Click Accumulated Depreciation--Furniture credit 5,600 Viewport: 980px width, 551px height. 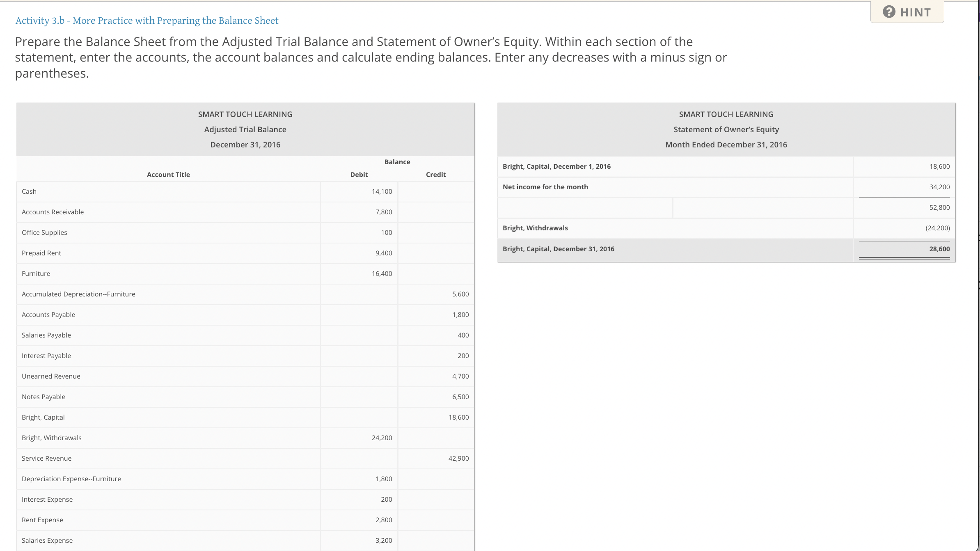point(460,294)
